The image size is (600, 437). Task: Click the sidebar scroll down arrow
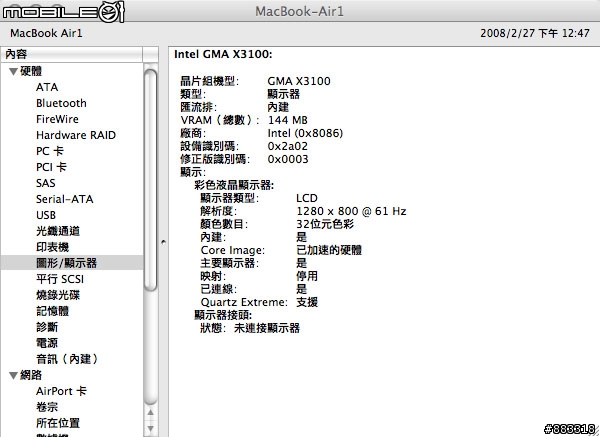[151, 429]
